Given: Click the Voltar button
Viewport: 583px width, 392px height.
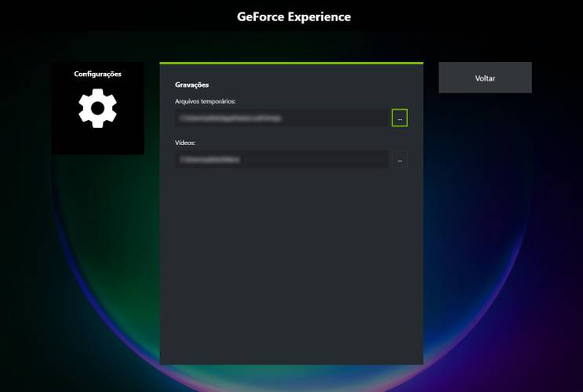Looking at the screenshot, I should coord(485,78).
